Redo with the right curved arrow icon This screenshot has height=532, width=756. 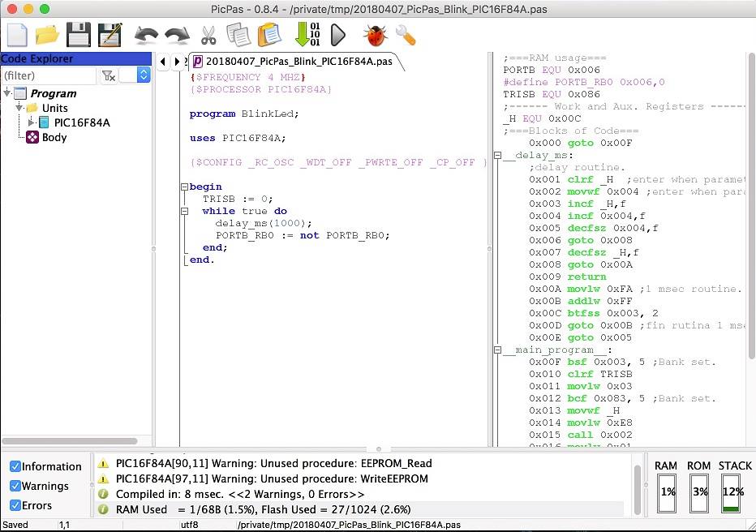pos(177,35)
